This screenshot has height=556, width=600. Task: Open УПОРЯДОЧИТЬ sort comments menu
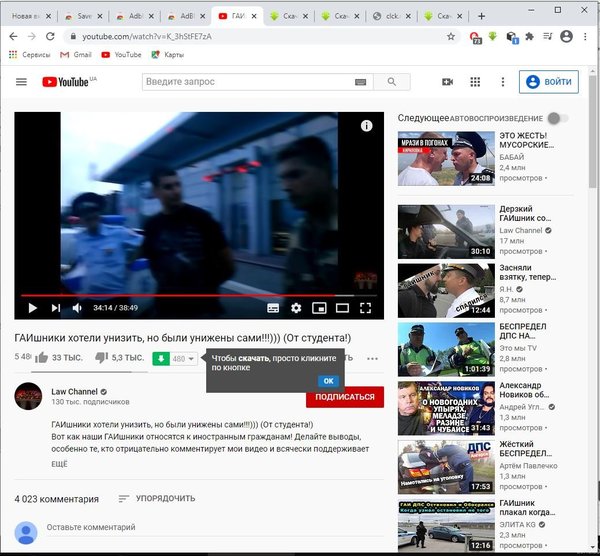(157, 499)
